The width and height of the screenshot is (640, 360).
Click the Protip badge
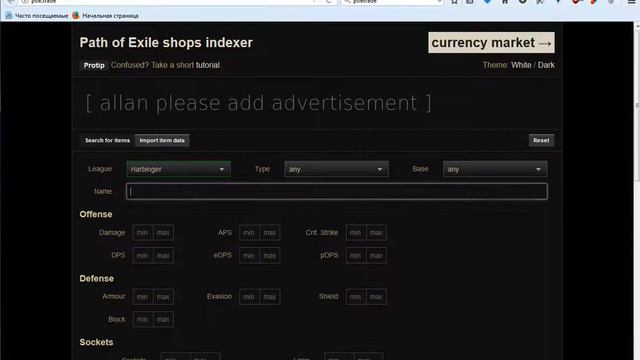pos(94,65)
